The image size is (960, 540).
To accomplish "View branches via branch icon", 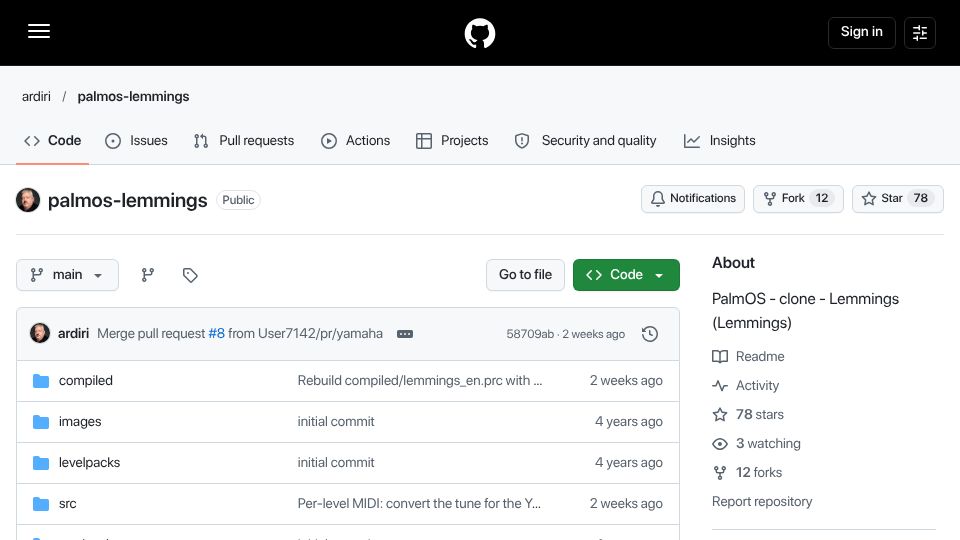I will [x=148, y=275].
